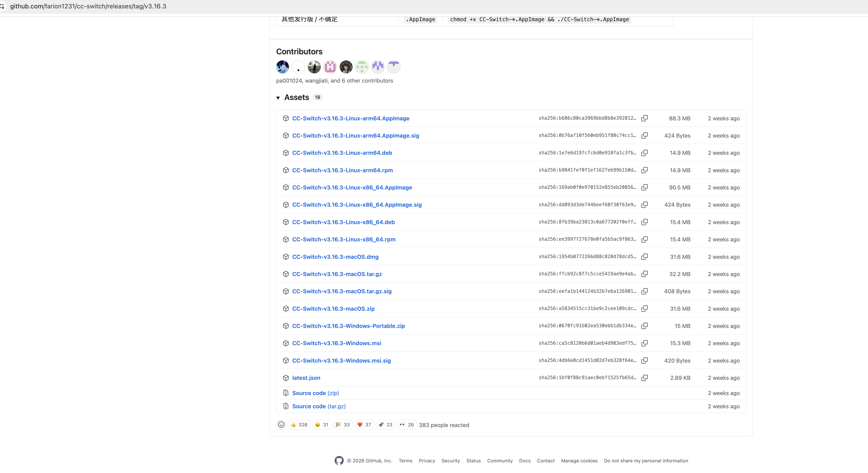Open the Terms footer link
This screenshot has height=473, width=868.
(x=405, y=461)
